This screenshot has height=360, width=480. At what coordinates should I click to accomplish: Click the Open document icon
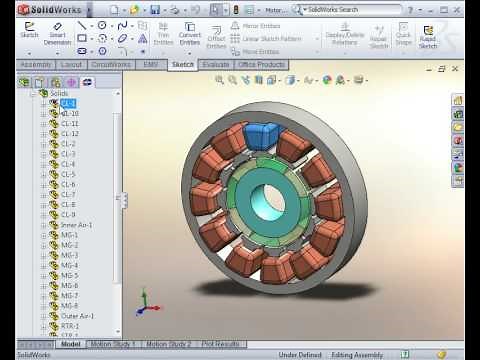[134, 10]
